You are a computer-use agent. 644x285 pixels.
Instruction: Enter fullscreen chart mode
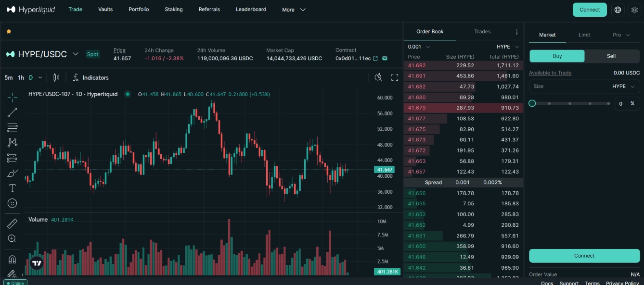[395, 77]
